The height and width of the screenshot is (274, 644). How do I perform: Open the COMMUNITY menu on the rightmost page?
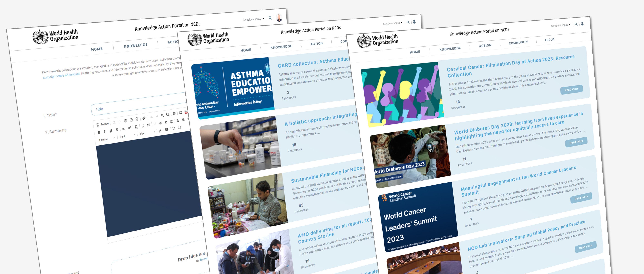[518, 43]
